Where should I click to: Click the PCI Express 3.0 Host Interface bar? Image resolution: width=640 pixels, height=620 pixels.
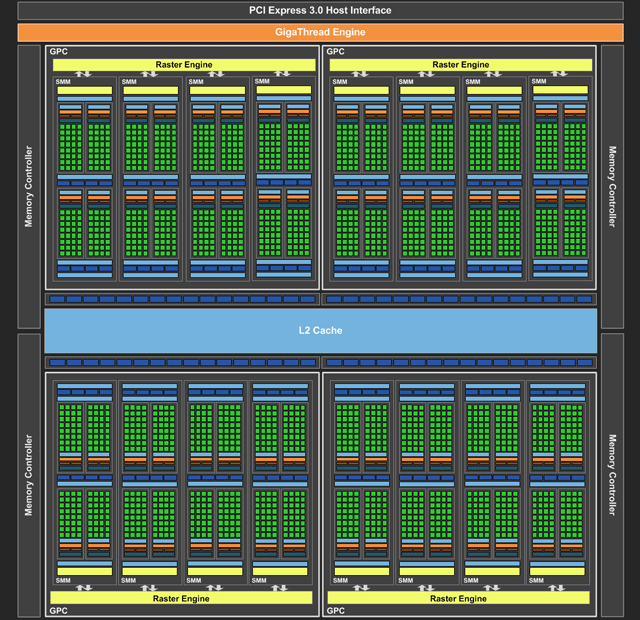click(320, 11)
